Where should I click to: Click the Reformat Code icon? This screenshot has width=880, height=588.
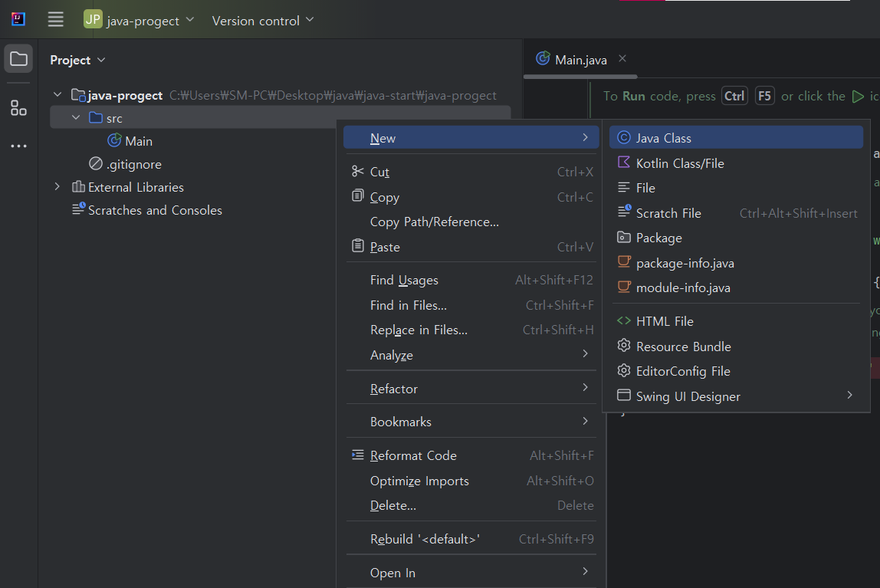(357, 455)
